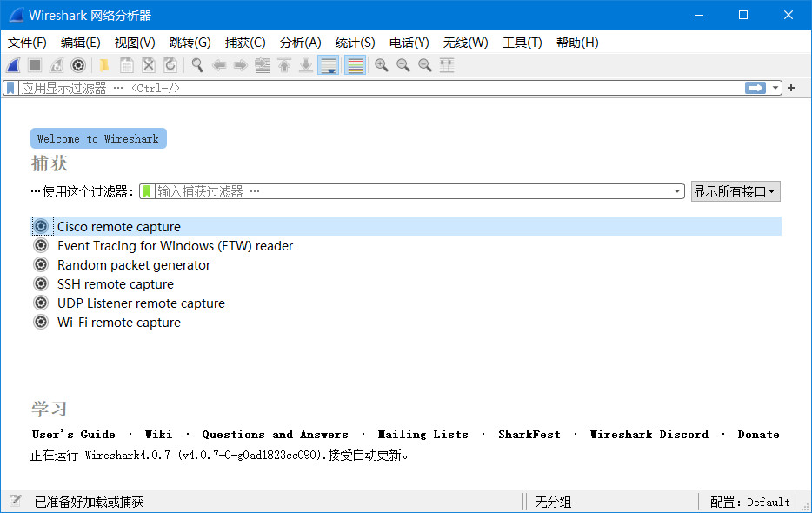Click the Zoom in toolbar icon
This screenshot has width=812, height=513.
click(x=381, y=65)
